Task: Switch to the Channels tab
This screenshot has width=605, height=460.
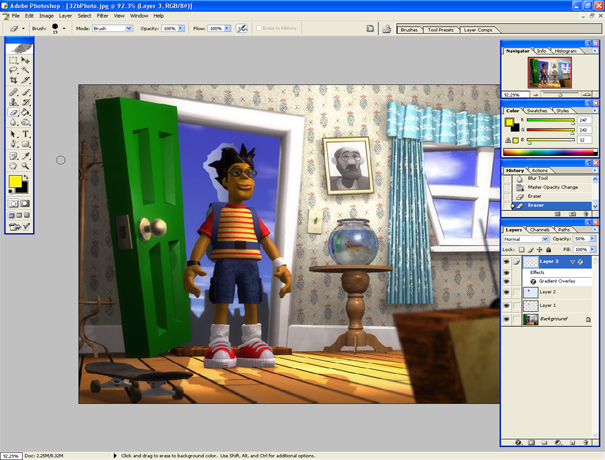Action: [540, 230]
